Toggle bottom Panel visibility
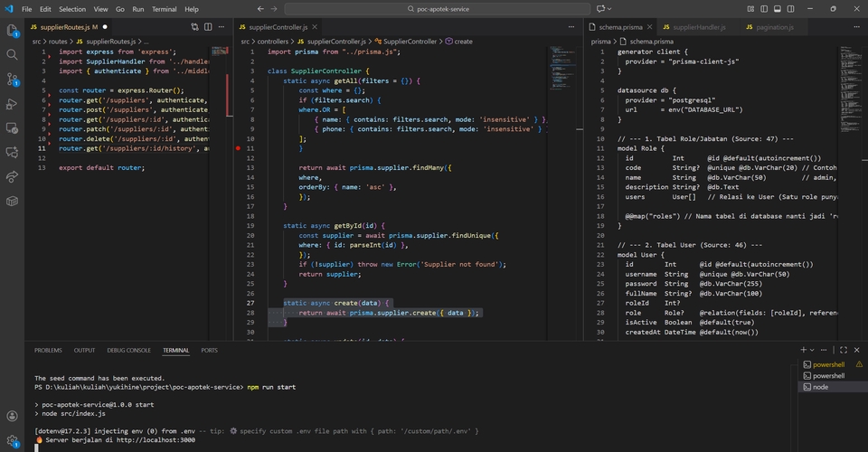 point(778,9)
